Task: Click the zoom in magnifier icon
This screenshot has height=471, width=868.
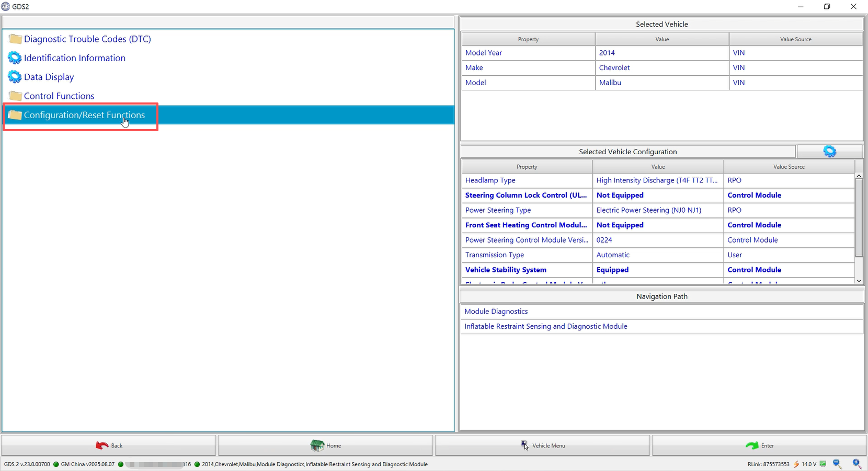Action: point(857,464)
